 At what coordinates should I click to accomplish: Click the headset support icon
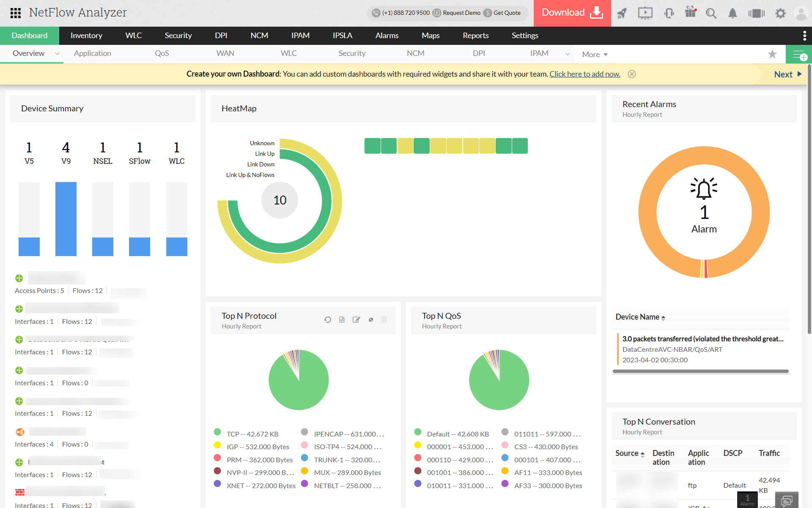pyautogui.click(x=669, y=13)
